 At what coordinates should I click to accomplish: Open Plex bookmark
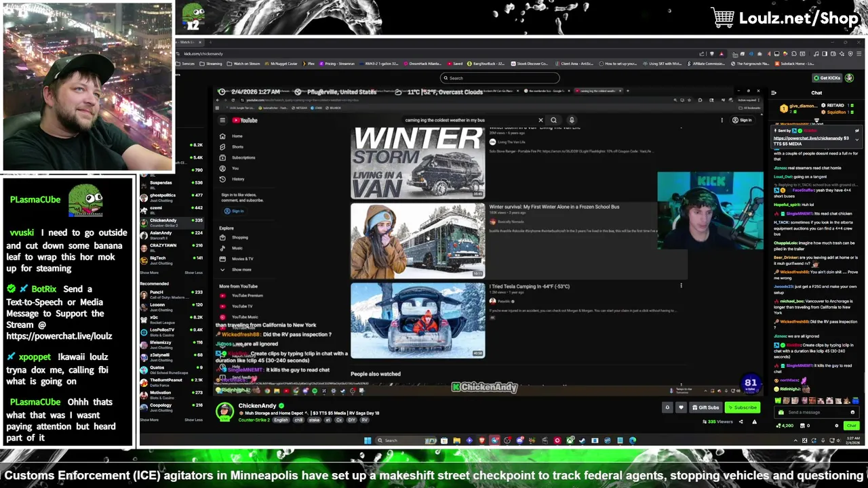pos(309,64)
